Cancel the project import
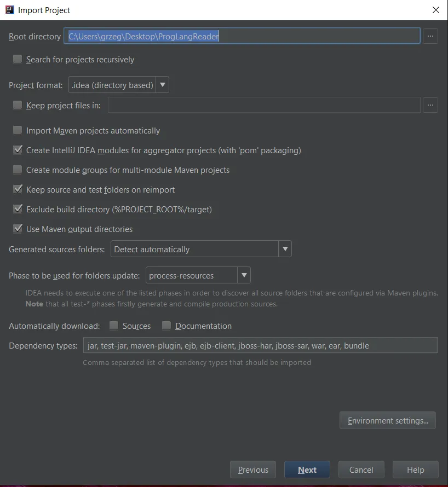The width and height of the screenshot is (448, 487). point(361,469)
